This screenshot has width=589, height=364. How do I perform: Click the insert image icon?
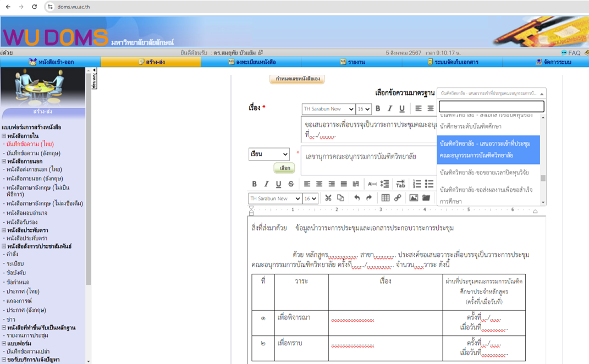click(x=414, y=198)
